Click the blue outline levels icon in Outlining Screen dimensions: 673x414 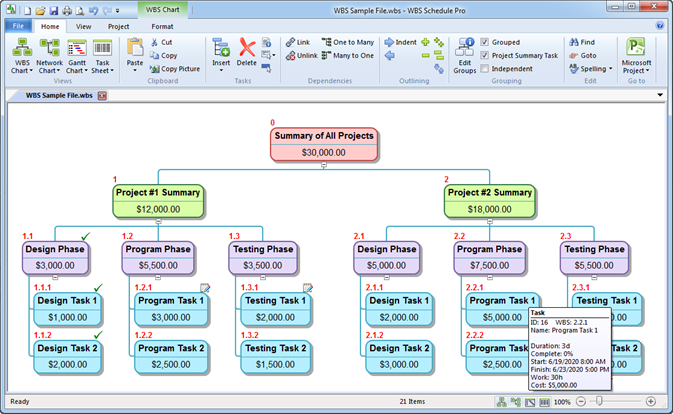(439, 68)
